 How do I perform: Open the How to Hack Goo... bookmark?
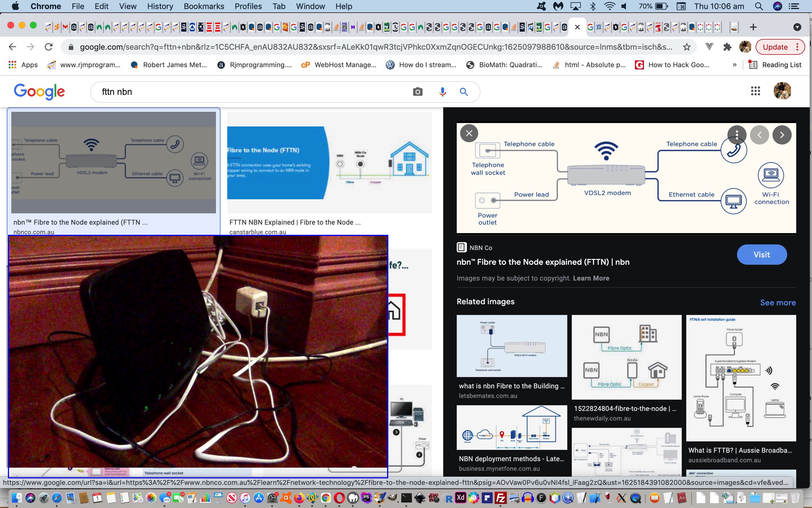tap(672, 65)
